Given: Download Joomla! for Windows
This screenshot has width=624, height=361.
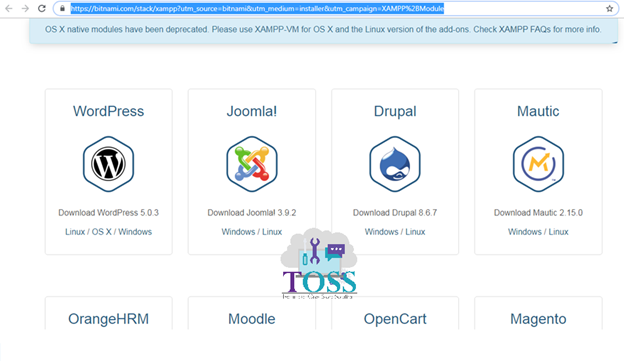Looking at the screenshot, I should (x=238, y=232).
